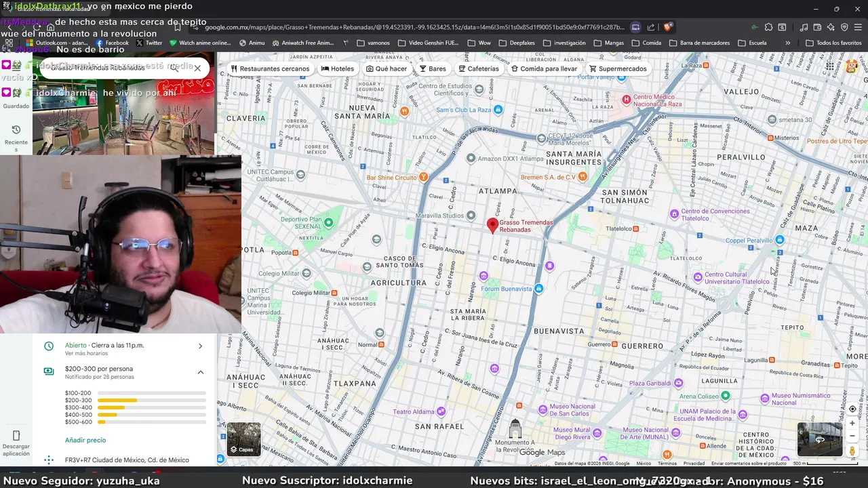The image size is (868, 488).
Task: Clear the search with the X icon
Action: tap(197, 68)
